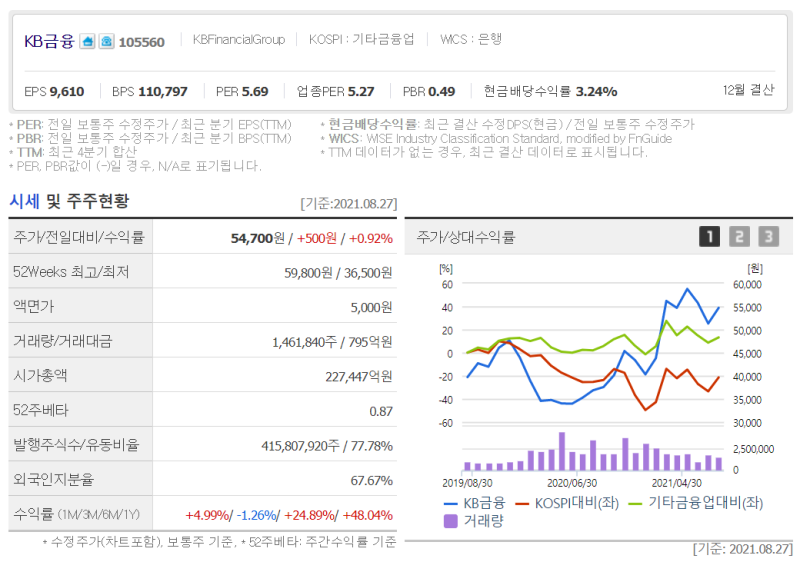Image resolution: width=800 pixels, height=562 pixels.
Task: Click the 59,800원 / 36,500원 value
Action: 338,273
